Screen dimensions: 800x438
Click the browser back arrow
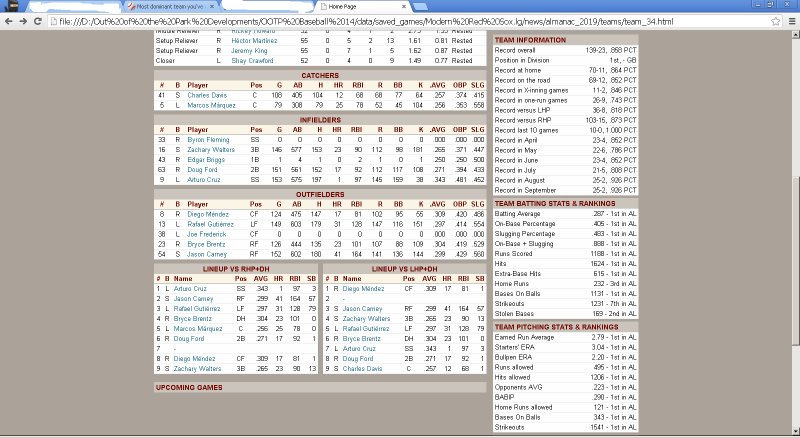point(9,21)
